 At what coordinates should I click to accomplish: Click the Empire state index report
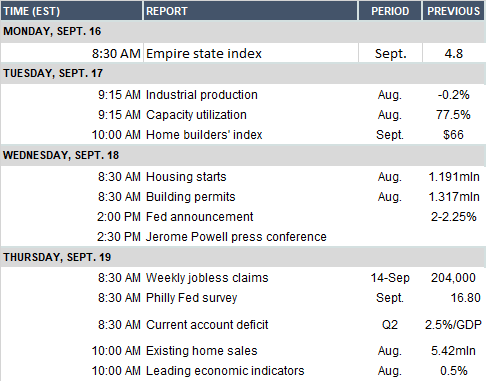[204, 53]
